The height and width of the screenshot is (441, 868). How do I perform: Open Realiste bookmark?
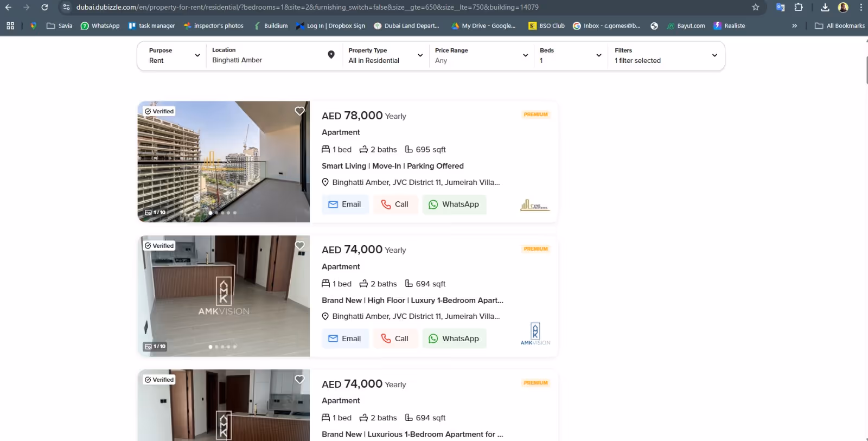(729, 25)
